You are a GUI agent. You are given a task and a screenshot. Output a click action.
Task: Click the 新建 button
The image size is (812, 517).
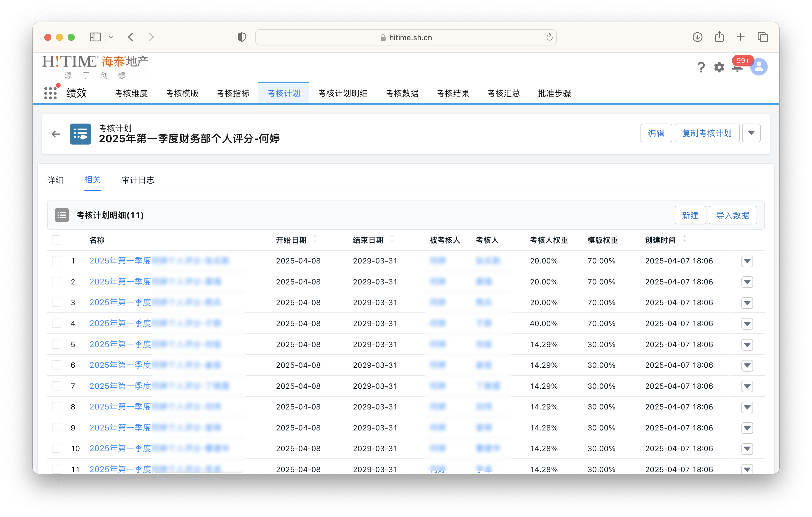[x=690, y=215]
